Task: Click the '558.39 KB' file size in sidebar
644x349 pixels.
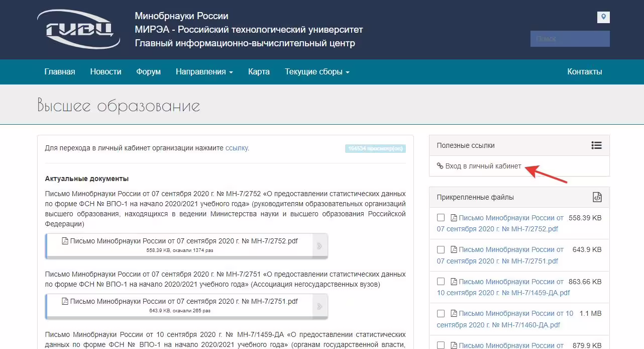Action: pyautogui.click(x=585, y=218)
